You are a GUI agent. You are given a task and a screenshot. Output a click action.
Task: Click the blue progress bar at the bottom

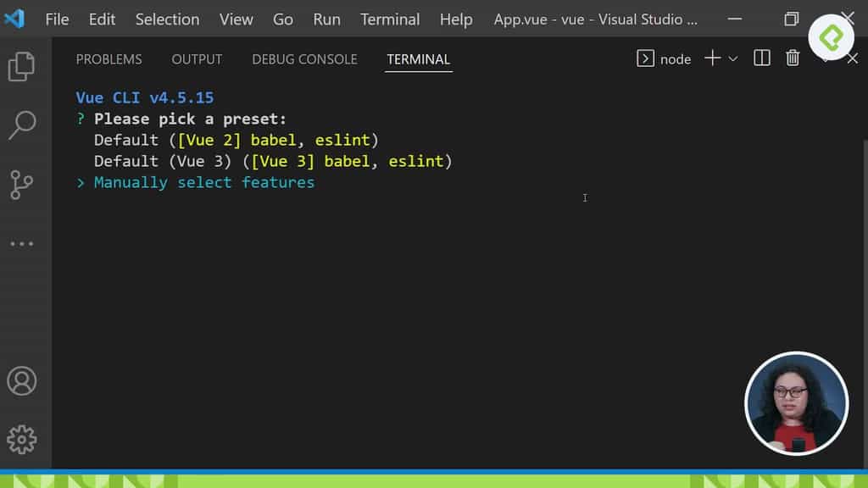click(x=434, y=470)
